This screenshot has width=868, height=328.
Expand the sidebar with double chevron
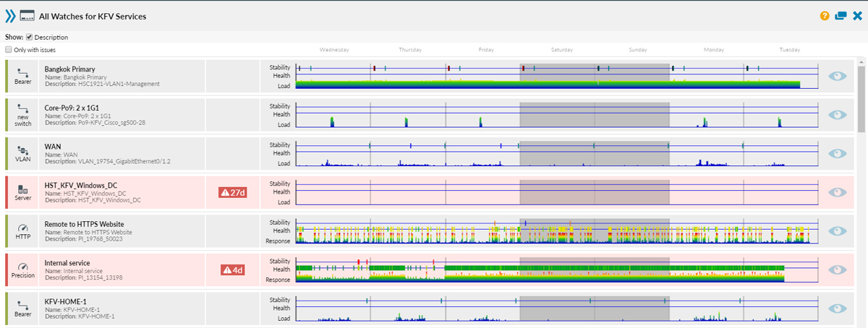click(x=9, y=15)
